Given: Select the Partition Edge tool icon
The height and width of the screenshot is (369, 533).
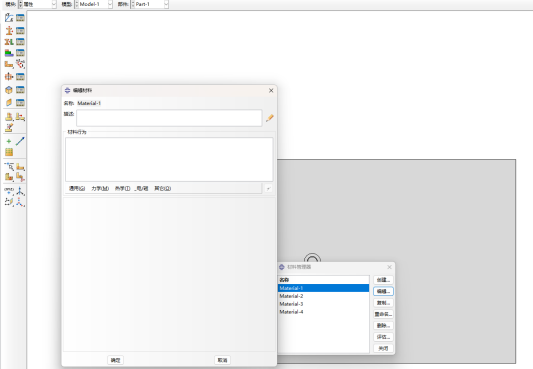Looking at the screenshot, I should pos(9,166).
